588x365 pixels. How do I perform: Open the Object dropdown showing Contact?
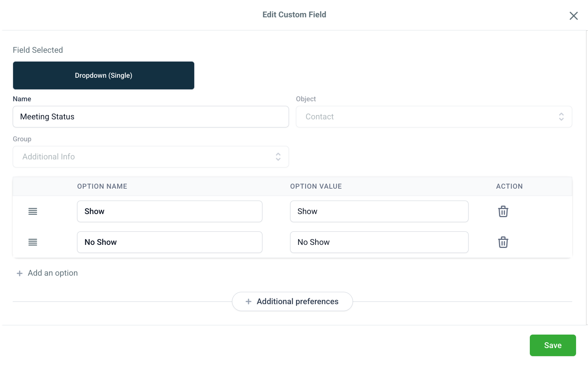[433, 117]
